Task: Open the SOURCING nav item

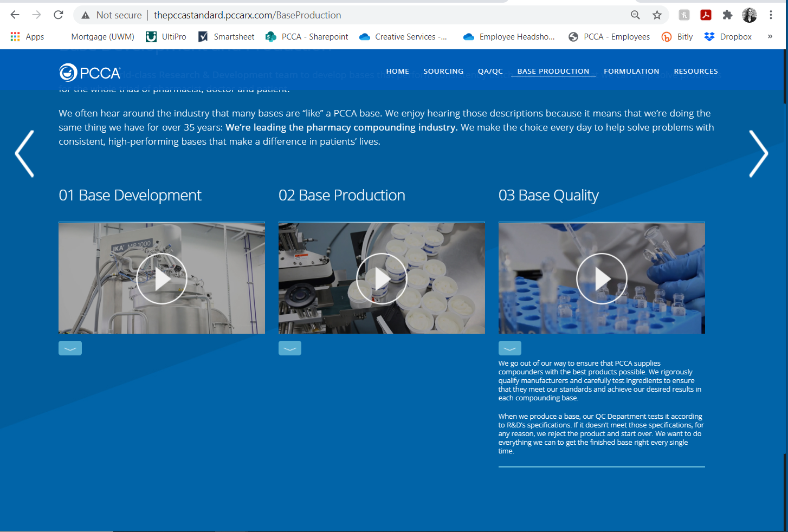Action: pos(443,71)
